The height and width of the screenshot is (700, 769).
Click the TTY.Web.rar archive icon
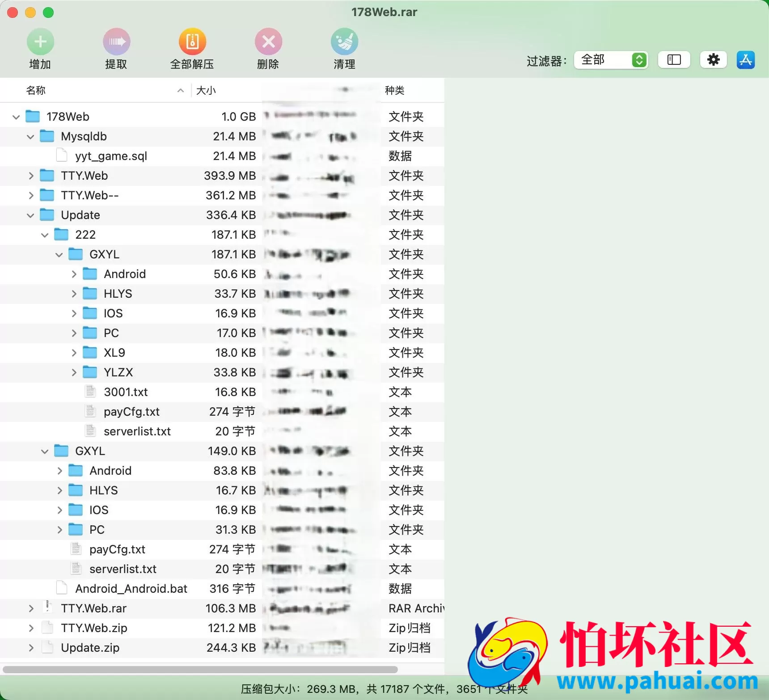(47, 608)
